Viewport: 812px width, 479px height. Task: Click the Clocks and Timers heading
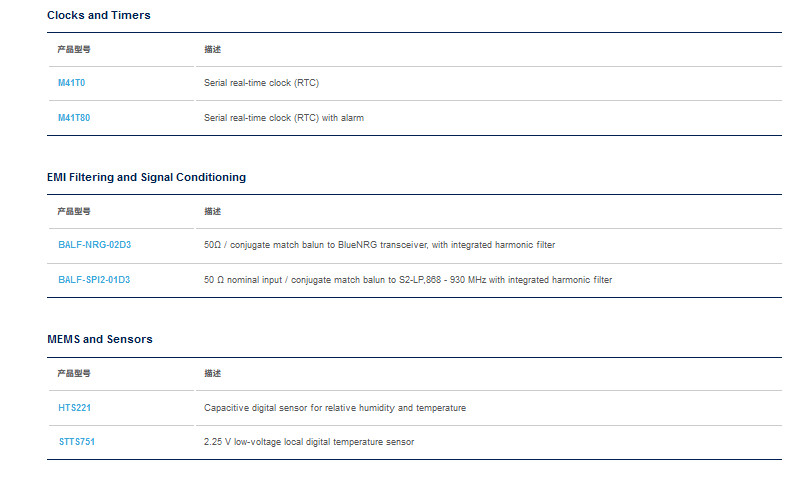(99, 16)
